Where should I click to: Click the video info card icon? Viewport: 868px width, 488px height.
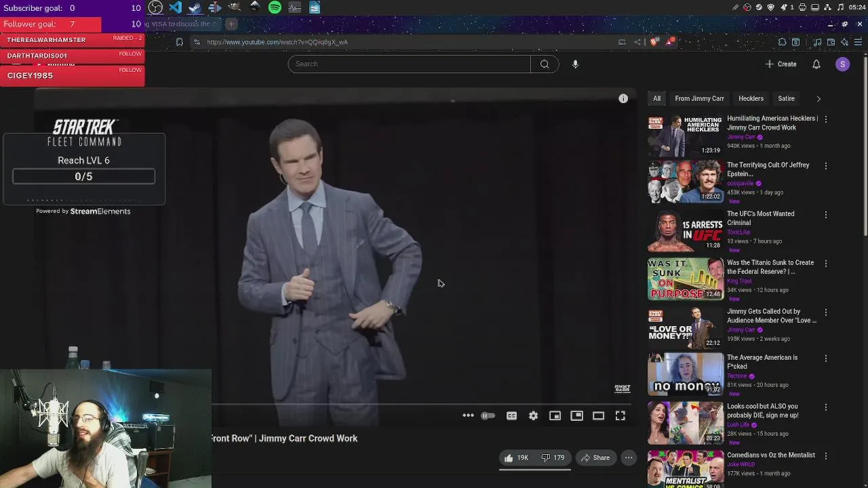[x=623, y=98]
